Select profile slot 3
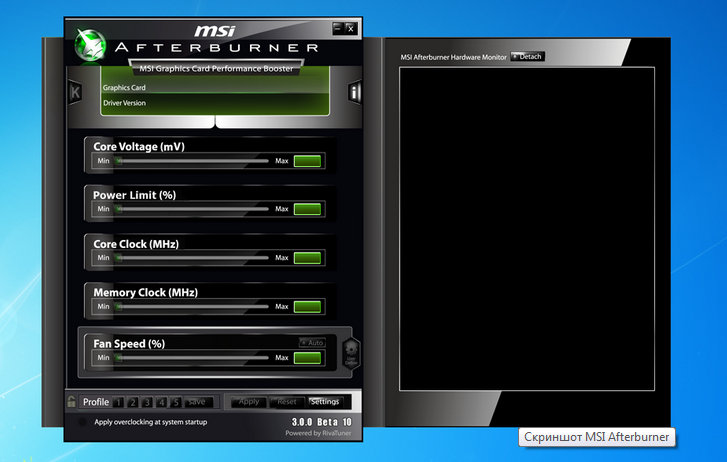Image resolution: width=727 pixels, height=462 pixels. (147, 402)
